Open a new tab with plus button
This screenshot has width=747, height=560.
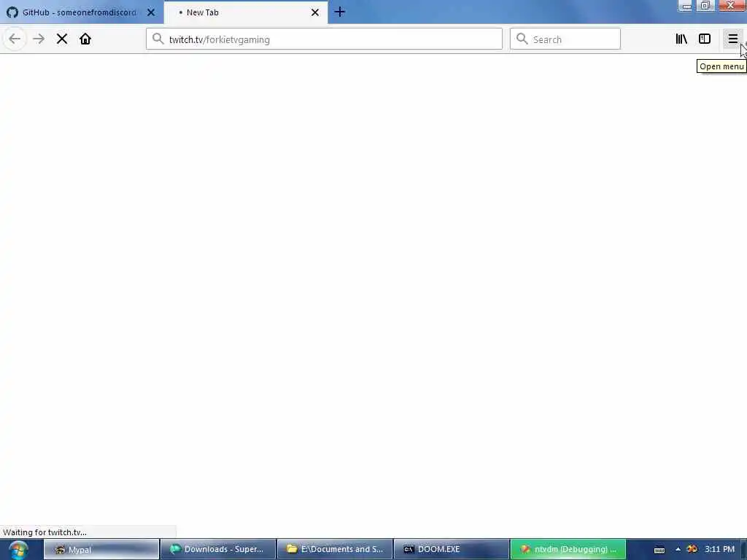coord(340,12)
